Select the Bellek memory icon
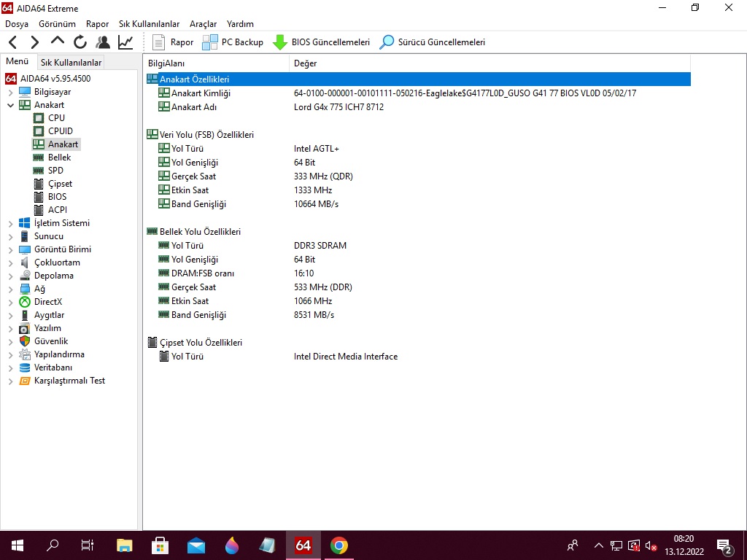747x560 pixels. point(39,157)
